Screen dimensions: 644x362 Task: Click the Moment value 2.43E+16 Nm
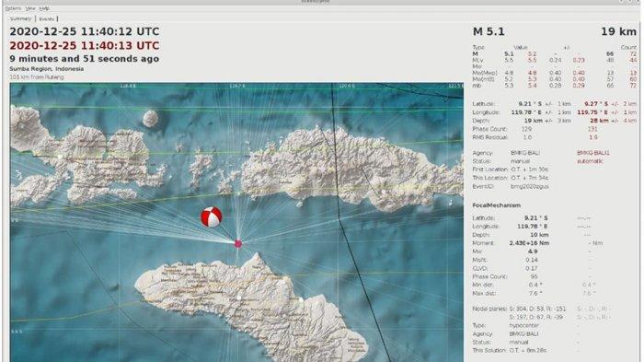[x=529, y=243]
